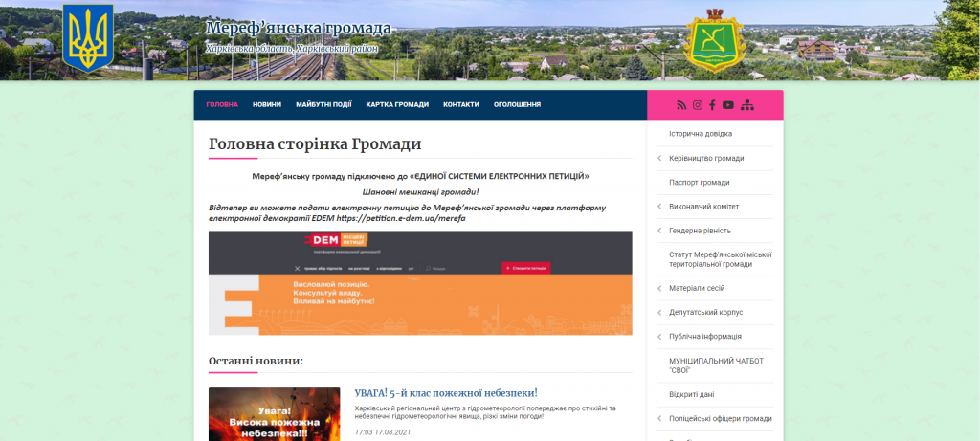Open the YouTube icon link
Image resolution: width=980 pixels, height=441 pixels.
point(728,105)
